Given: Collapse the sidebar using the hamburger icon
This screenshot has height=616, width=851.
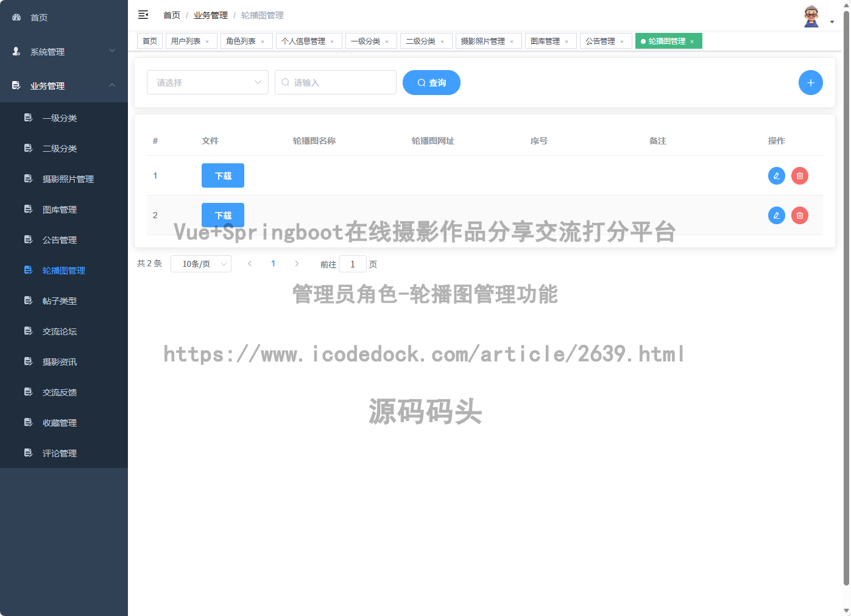Looking at the screenshot, I should click(143, 15).
